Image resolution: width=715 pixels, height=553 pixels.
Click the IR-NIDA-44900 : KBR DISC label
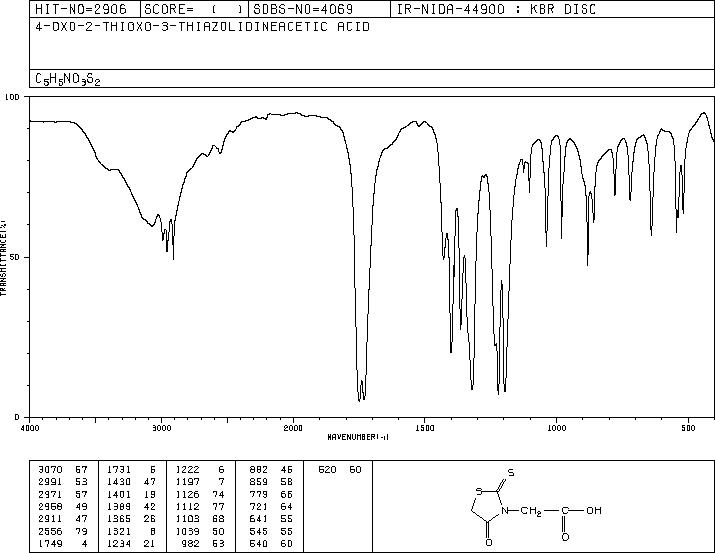click(x=496, y=9)
